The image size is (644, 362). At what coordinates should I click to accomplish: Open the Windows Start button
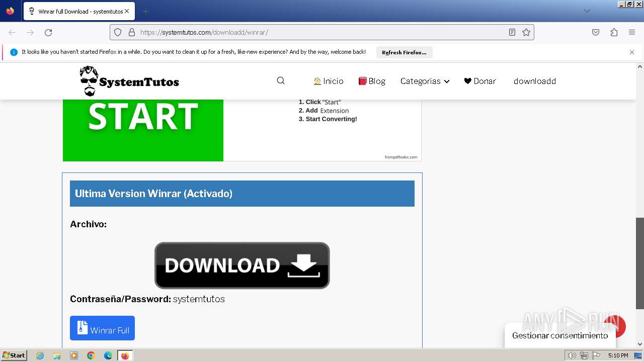coord(14,355)
